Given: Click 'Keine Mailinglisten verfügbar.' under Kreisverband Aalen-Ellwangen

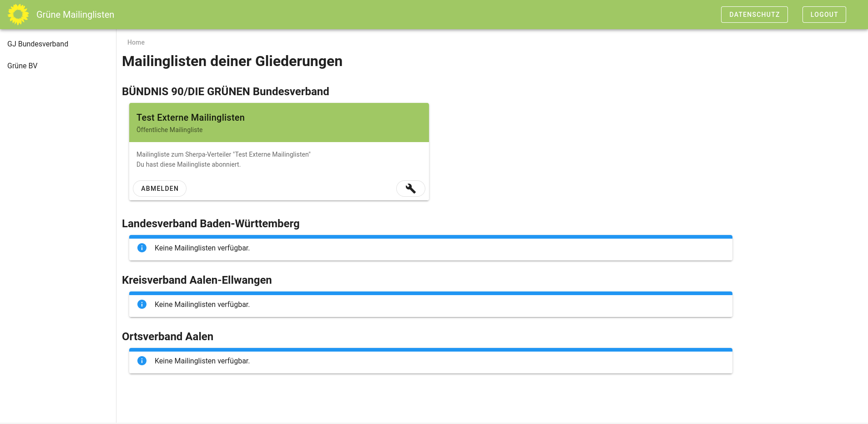Looking at the screenshot, I should click(202, 304).
